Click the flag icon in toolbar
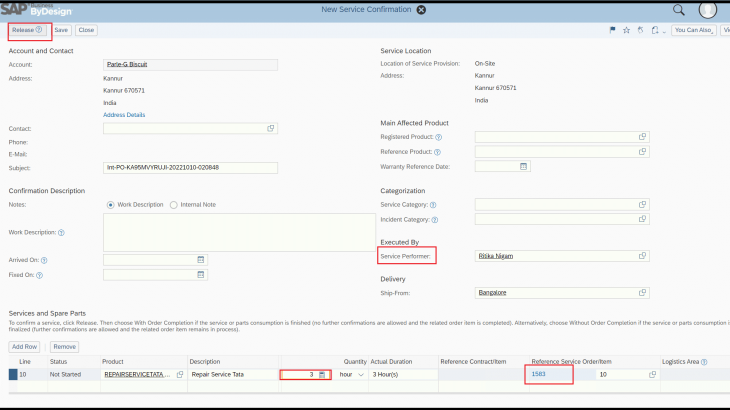The width and height of the screenshot is (730, 410). (612, 30)
